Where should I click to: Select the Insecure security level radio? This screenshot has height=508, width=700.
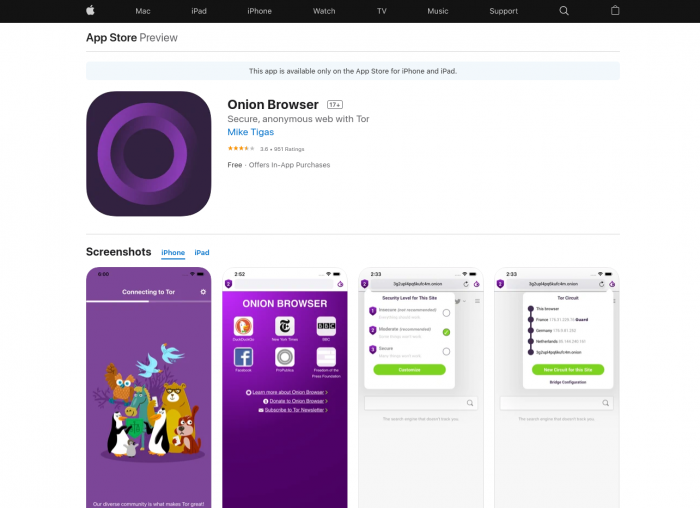click(x=446, y=313)
